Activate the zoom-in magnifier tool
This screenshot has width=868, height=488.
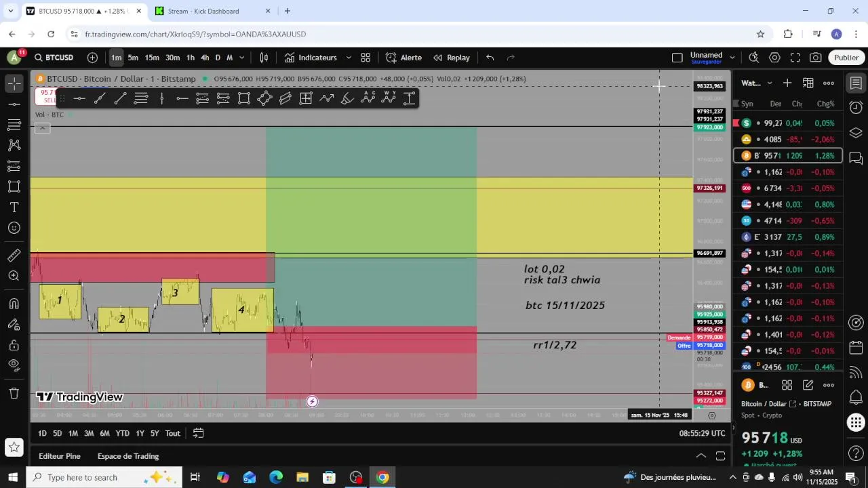click(x=14, y=276)
